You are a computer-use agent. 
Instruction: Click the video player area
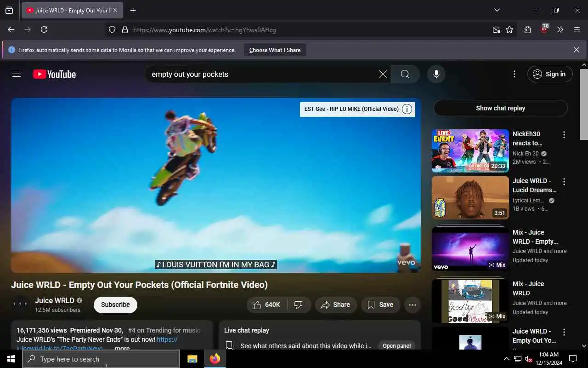tap(216, 185)
